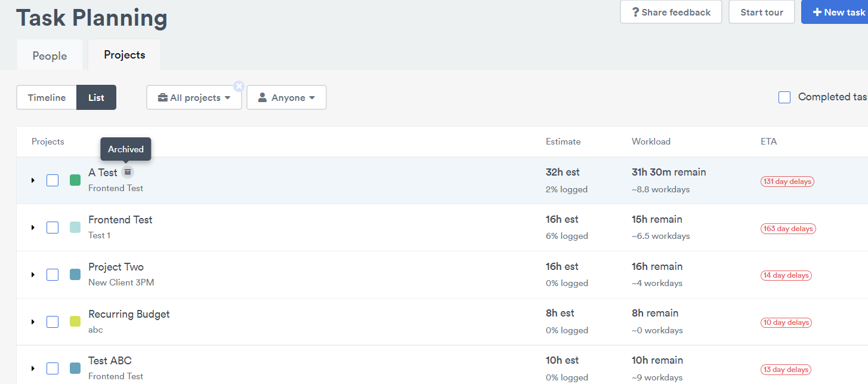Check the A Test project checkbox
868x384 pixels.
[x=52, y=180]
